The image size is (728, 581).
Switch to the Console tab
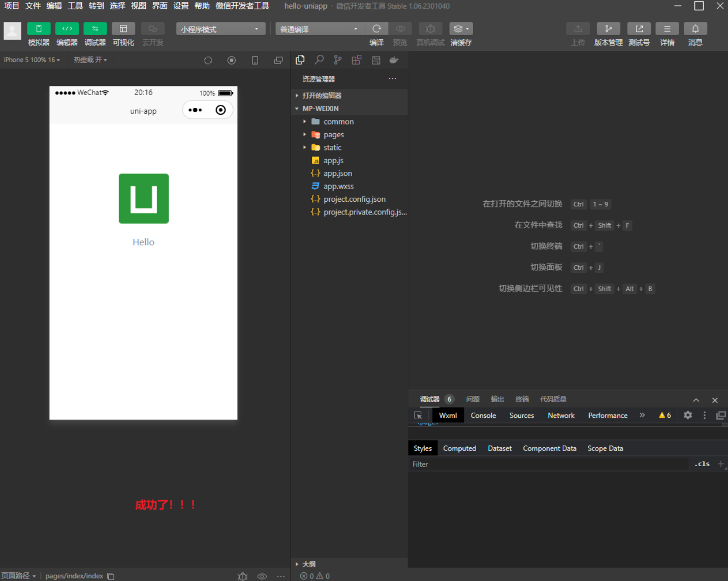click(483, 415)
